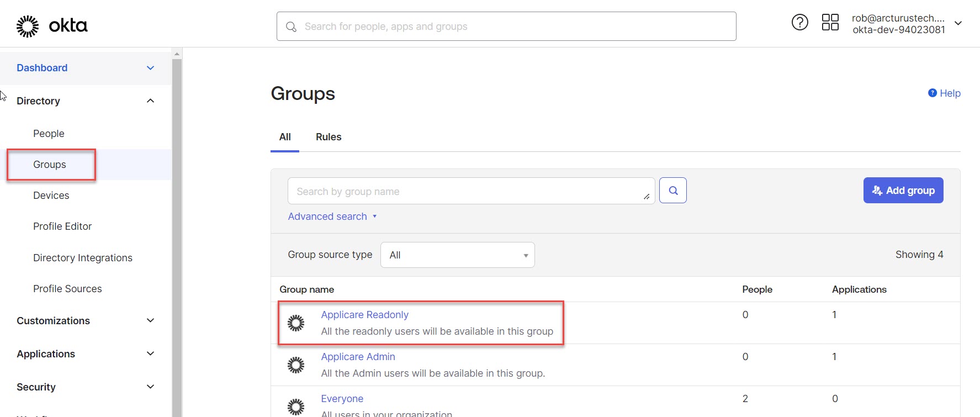Expand the Advanced search options
The height and width of the screenshot is (417, 980).
(x=332, y=217)
